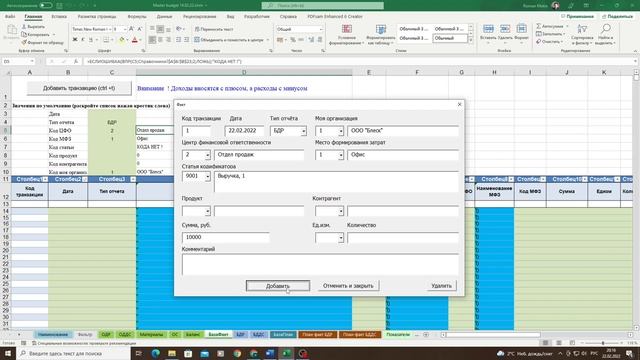
Task: Toggle the AutoSave switch in title bar
Action: pyautogui.click(x=46, y=5)
